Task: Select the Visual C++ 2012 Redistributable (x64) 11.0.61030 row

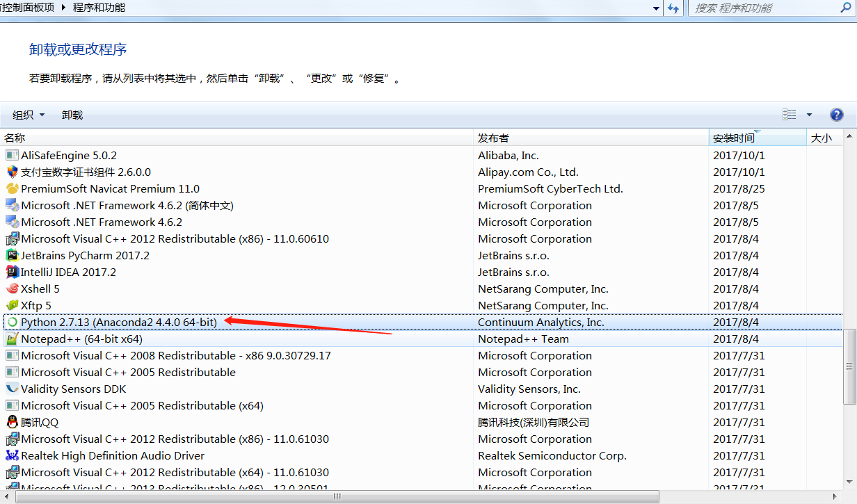Action: tap(422, 473)
